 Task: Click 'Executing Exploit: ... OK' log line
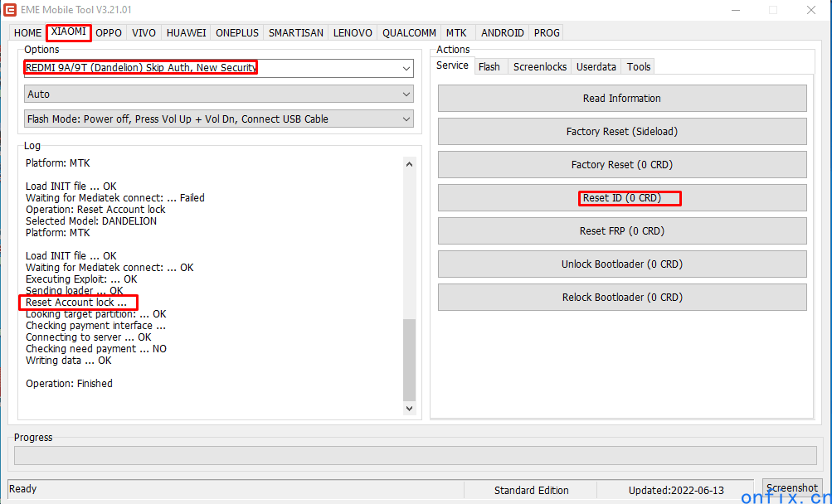point(81,279)
